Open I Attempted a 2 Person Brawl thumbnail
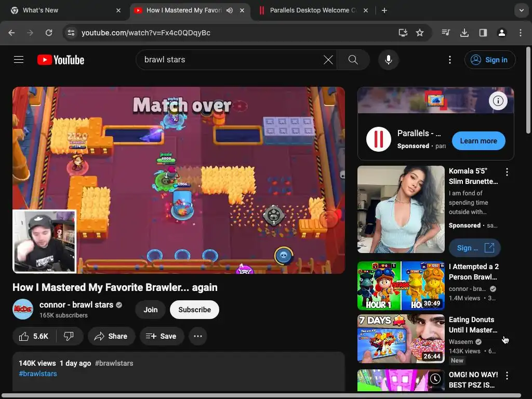This screenshot has width=532, height=399. (x=401, y=286)
